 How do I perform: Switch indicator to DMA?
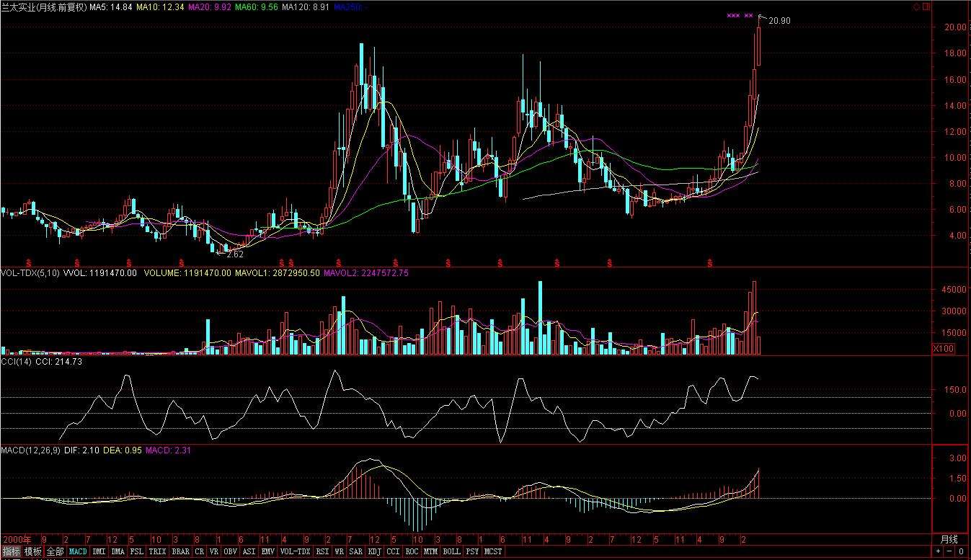pos(118,551)
